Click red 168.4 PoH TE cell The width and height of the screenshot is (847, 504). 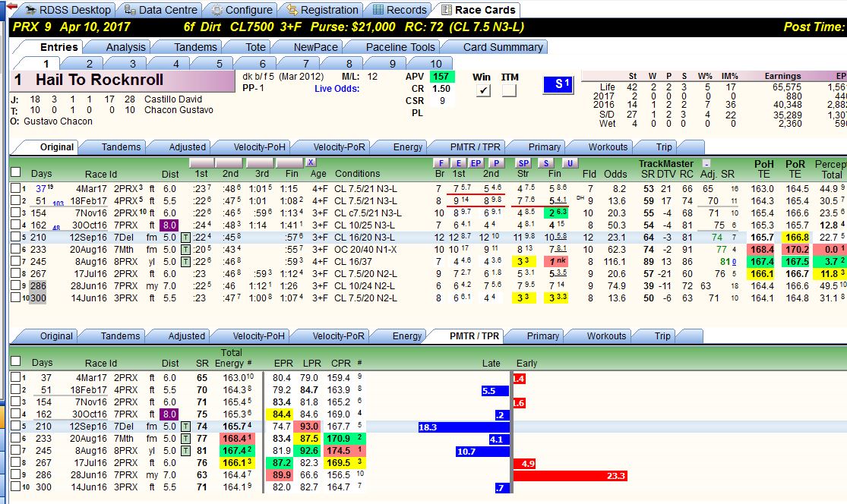762,249
